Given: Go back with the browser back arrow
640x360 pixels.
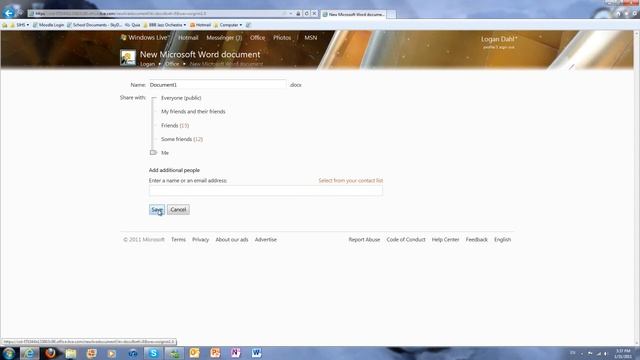Looking at the screenshot, I should (x=9, y=13).
